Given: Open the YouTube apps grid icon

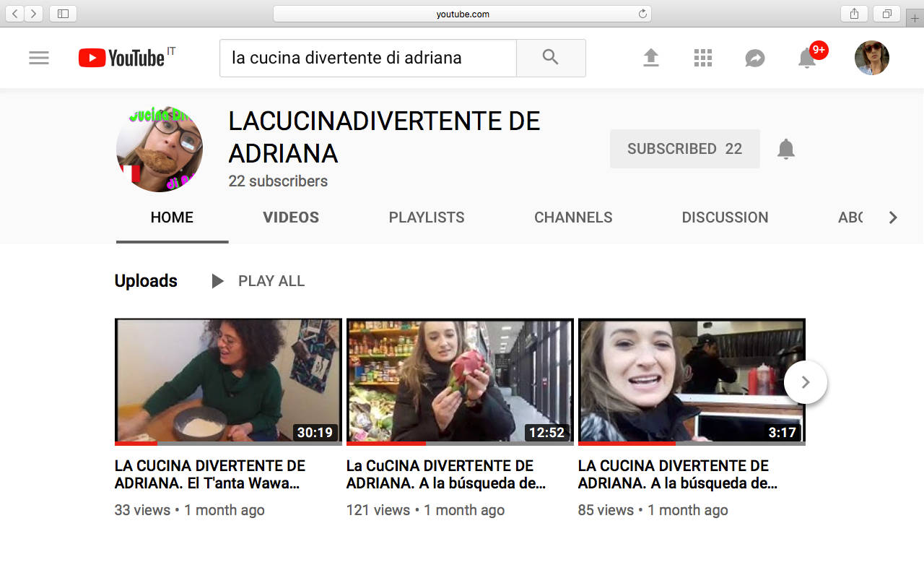Looking at the screenshot, I should coord(703,58).
